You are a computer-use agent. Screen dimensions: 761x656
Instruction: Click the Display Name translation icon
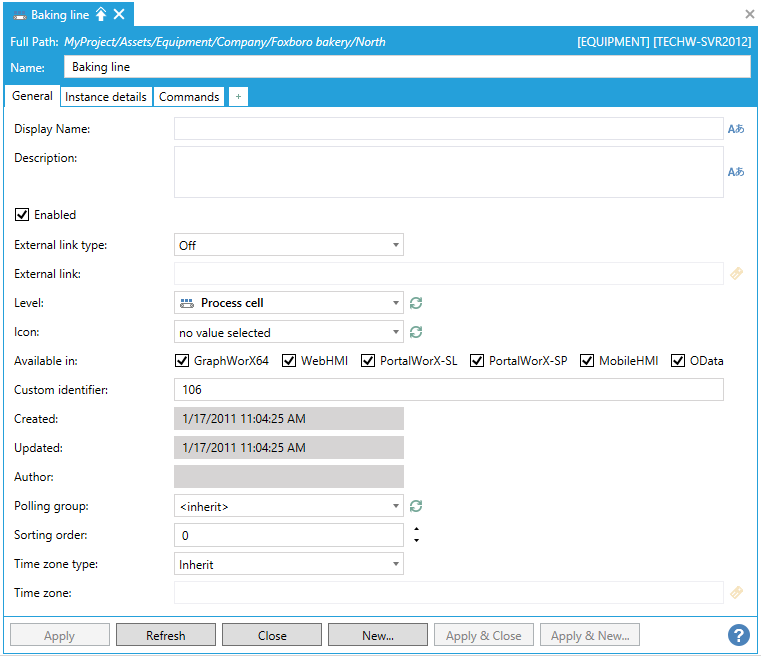[736, 129]
